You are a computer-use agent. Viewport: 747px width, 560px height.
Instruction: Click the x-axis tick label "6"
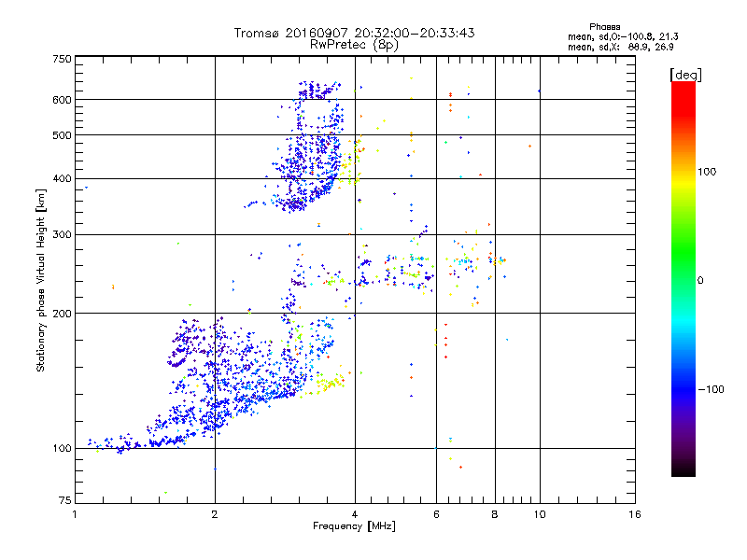pyautogui.click(x=436, y=514)
